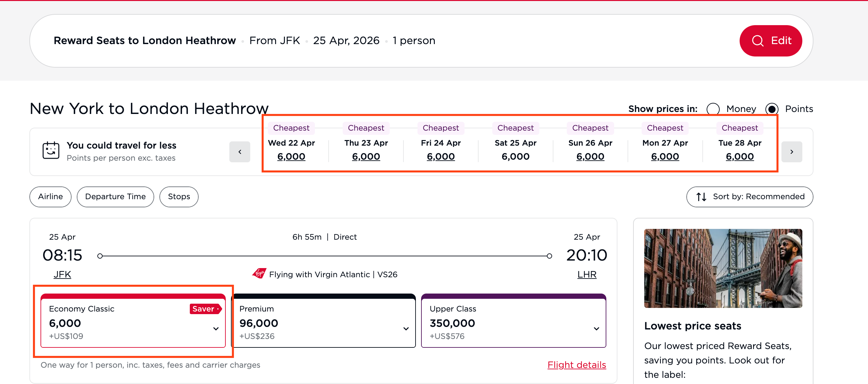Image resolution: width=868 pixels, height=384 pixels.
Task: Select the Money price option
Action: click(713, 109)
